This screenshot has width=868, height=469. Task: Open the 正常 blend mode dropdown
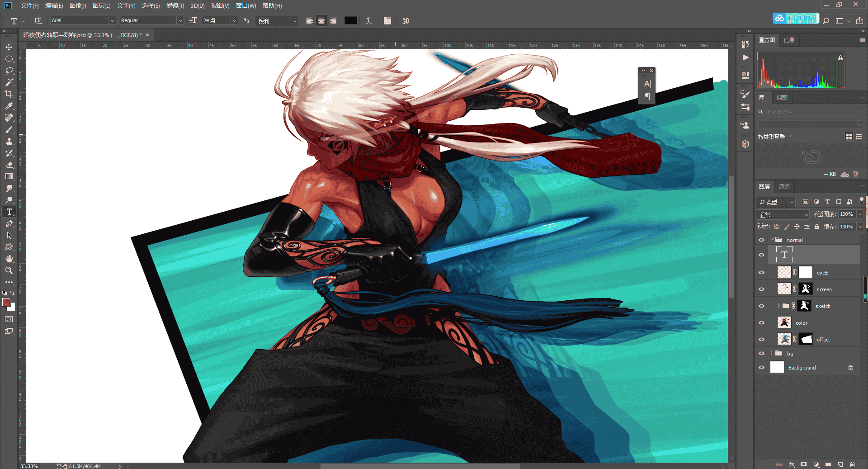coord(783,214)
